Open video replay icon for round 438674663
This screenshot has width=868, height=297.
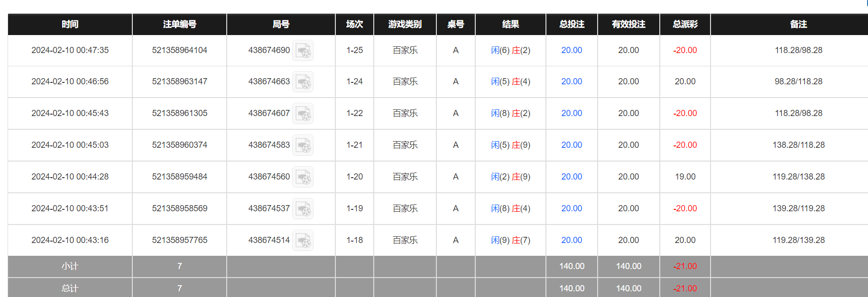pos(303,82)
